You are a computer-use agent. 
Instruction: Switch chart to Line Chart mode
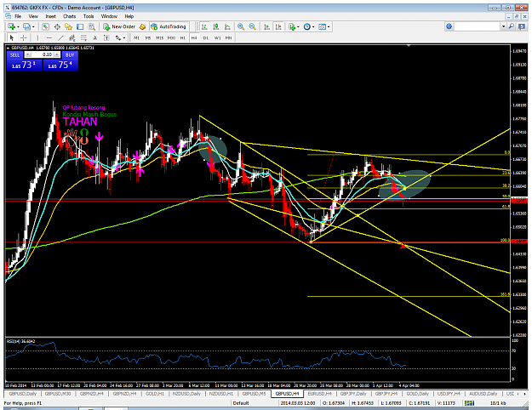tap(227, 26)
